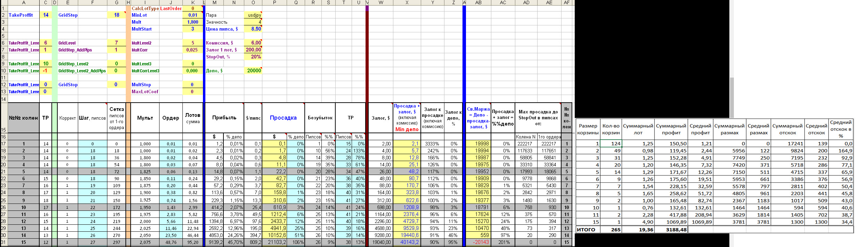Click the MultLevel2 label cell
868x247 pixels.
[x=145, y=43]
